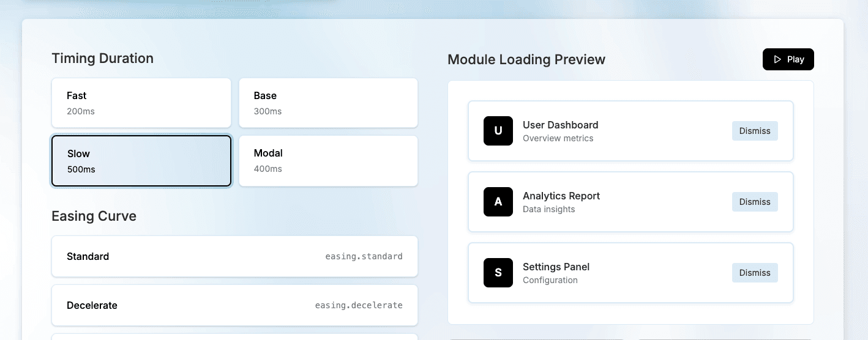Select the Modal 400ms timing card

coord(328,161)
